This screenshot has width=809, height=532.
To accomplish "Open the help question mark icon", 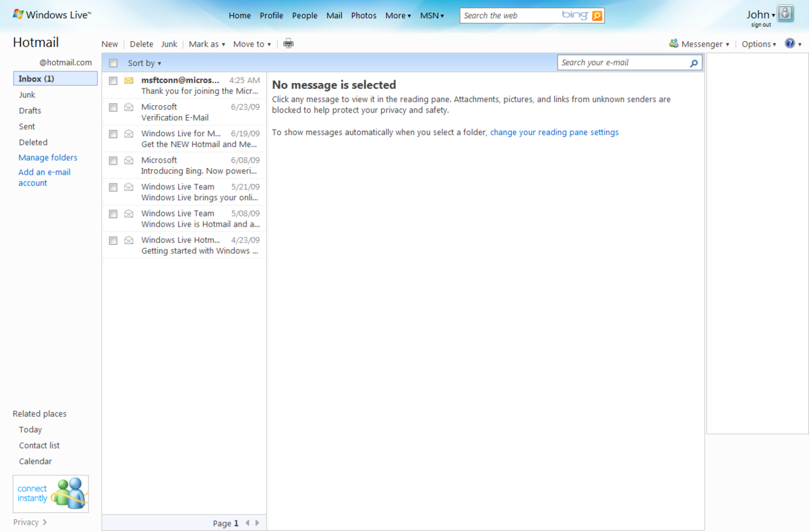I will tap(790, 44).
